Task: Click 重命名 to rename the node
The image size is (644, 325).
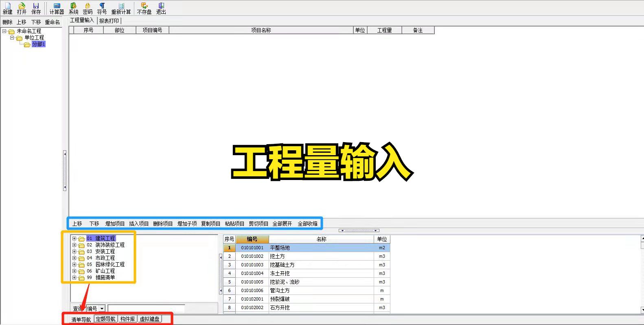Action: tap(53, 22)
